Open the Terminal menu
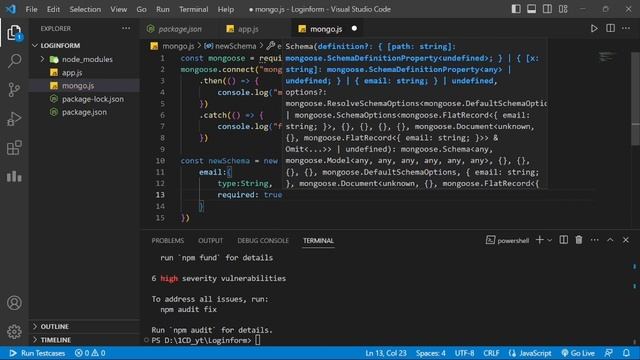 193,9
